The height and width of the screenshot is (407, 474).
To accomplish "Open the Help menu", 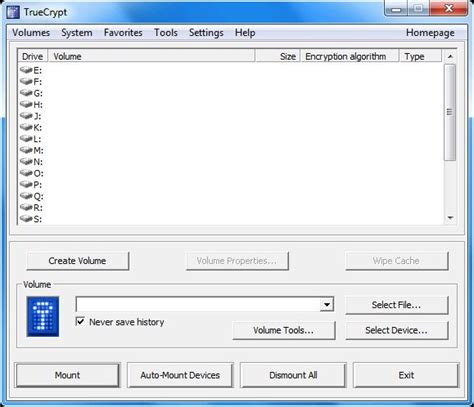I will point(245,33).
